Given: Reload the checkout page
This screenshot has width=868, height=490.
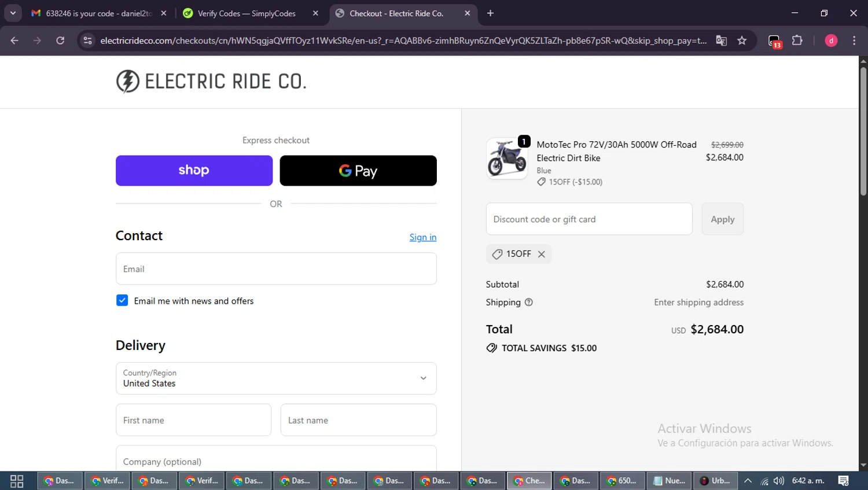Looking at the screenshot, I should point(60,40).
